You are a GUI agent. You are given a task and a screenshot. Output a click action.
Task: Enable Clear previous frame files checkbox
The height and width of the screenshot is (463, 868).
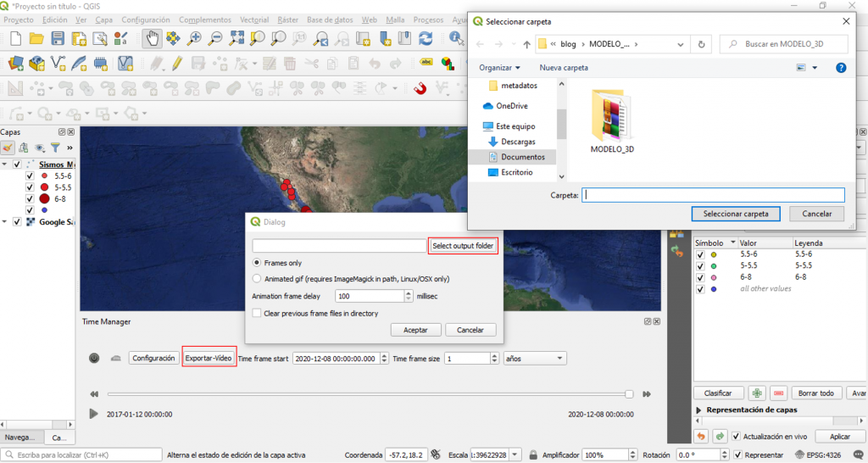click(x=258, y=313)
